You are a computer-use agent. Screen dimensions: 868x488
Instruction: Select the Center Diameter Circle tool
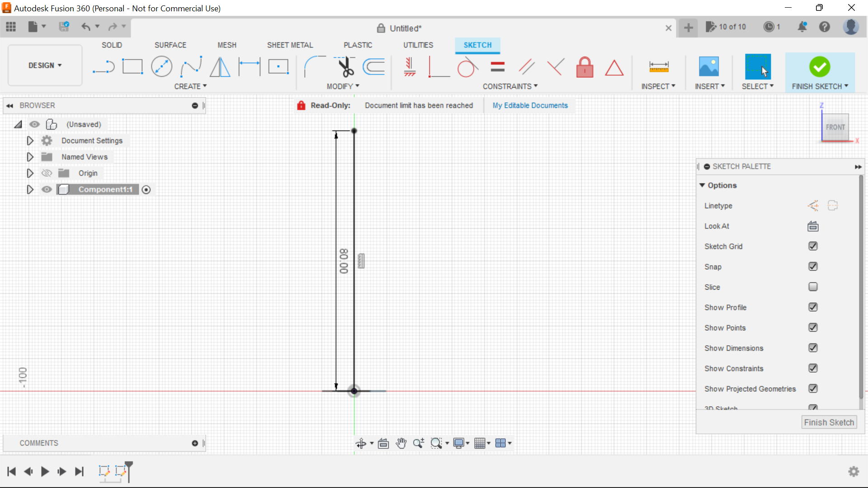161,66
